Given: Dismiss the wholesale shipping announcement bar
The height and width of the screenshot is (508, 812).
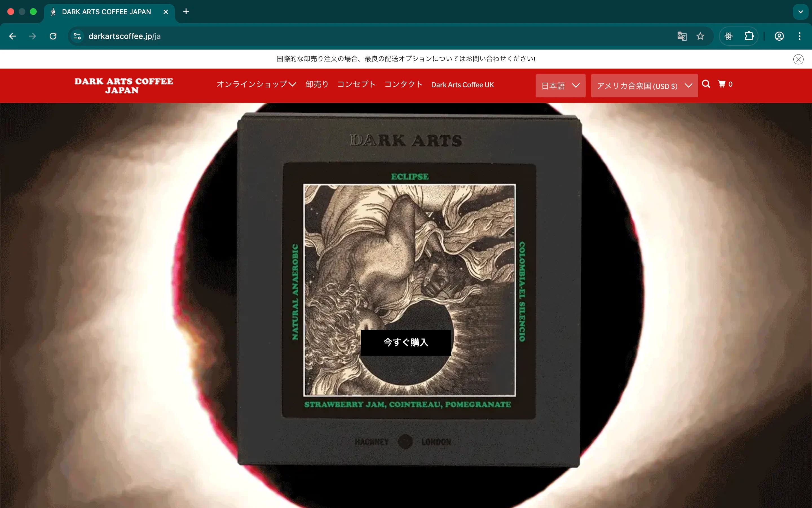Looking at the screenshot, I should coord(798,59).
